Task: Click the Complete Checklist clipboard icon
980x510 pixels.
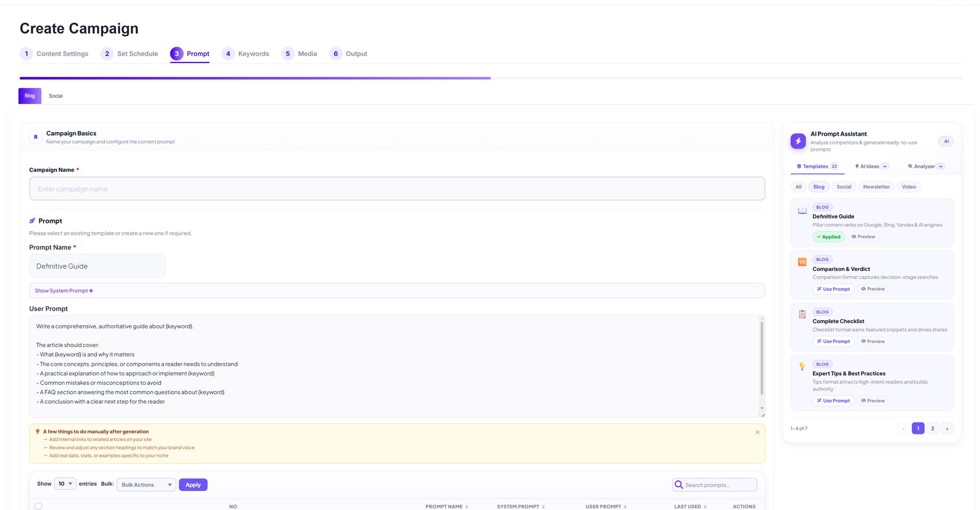Action: pyautogui.click(x=802, y=314)
